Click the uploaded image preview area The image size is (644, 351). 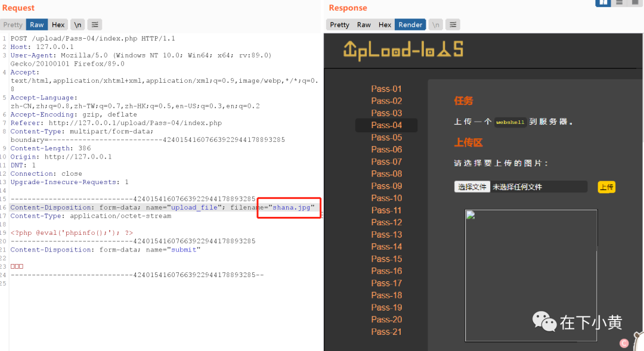pyautogui.click(x=531, y=275)
